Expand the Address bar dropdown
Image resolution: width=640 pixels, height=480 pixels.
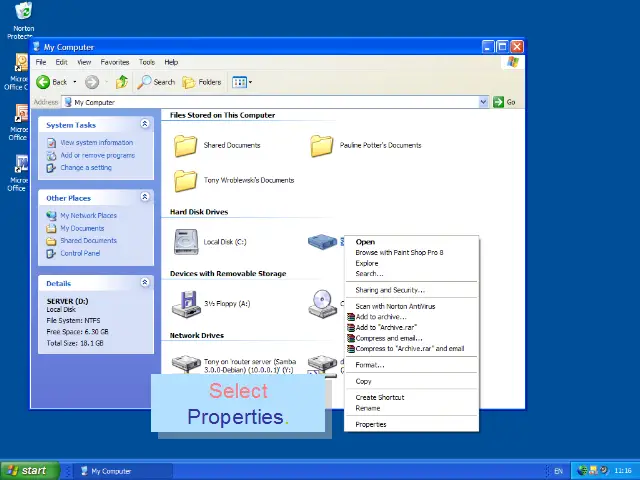click(483, 102)
